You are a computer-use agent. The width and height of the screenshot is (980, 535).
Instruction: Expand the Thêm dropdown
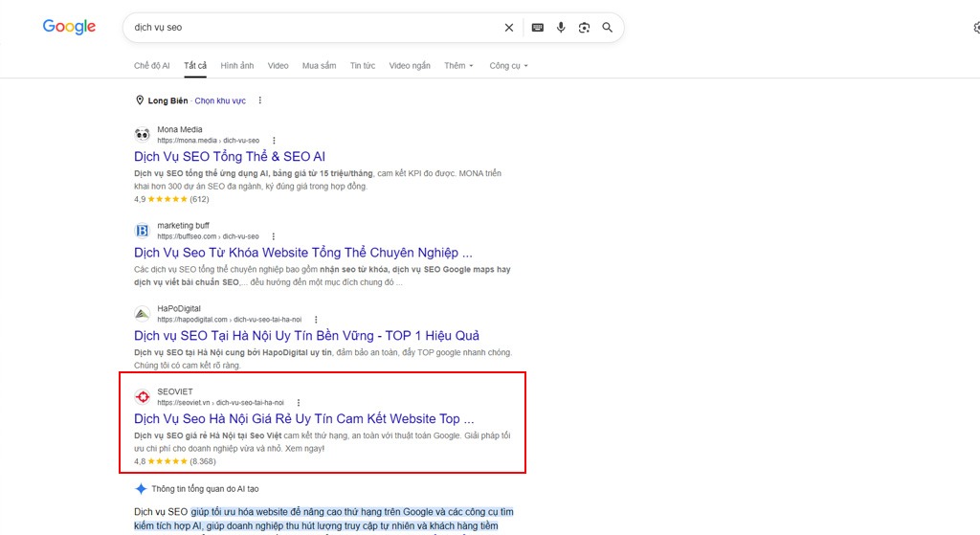pyautogui.click(x=458, y=66)
